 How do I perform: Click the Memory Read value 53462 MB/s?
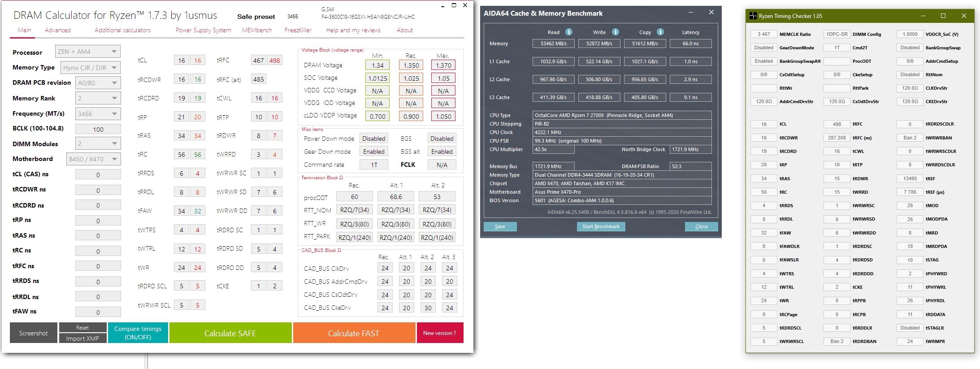(554, 43)
